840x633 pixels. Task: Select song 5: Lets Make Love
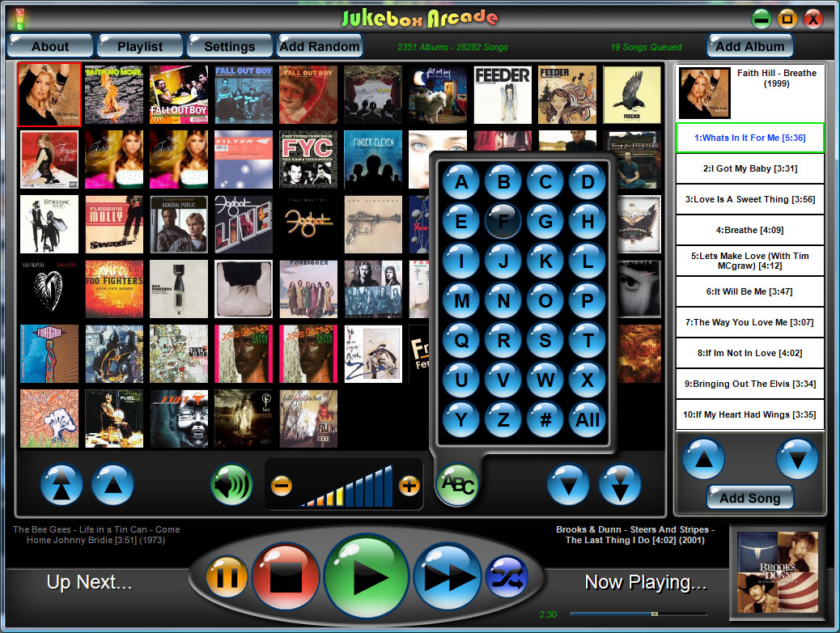click(x=750, y=261)
